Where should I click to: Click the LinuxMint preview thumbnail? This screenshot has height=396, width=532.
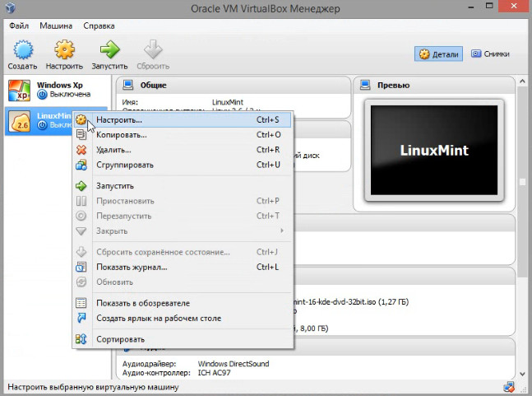(x=433, y=151)
